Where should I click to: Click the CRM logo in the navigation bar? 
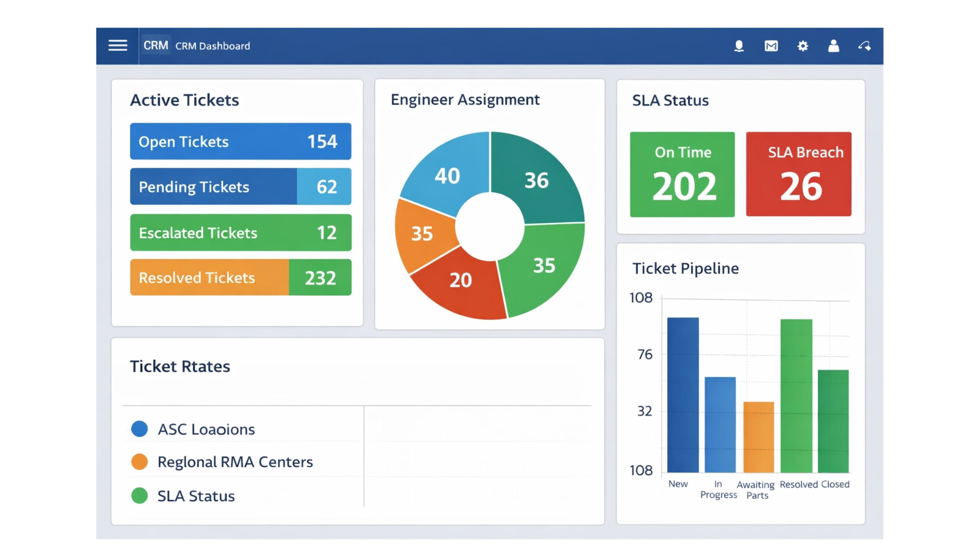point(156,45)
